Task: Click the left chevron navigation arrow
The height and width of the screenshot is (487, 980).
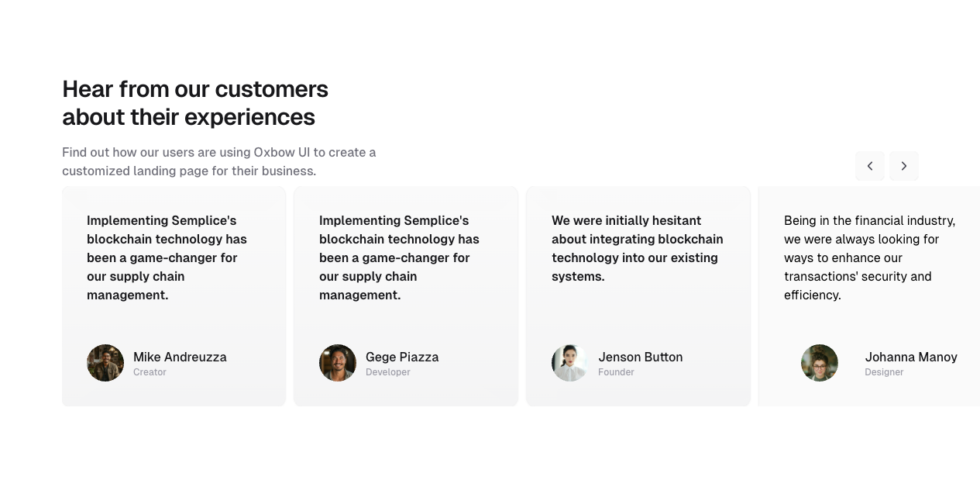Action: (869, 166)
